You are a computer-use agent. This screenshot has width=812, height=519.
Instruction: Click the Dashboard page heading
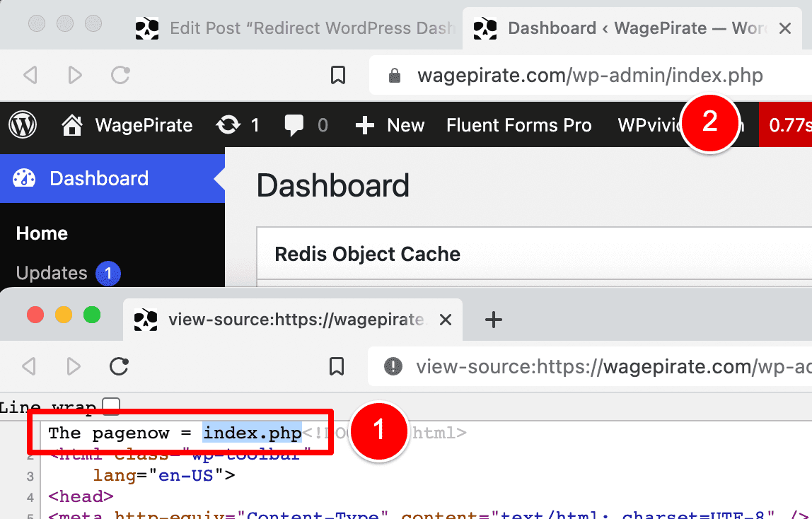[333, 185]
